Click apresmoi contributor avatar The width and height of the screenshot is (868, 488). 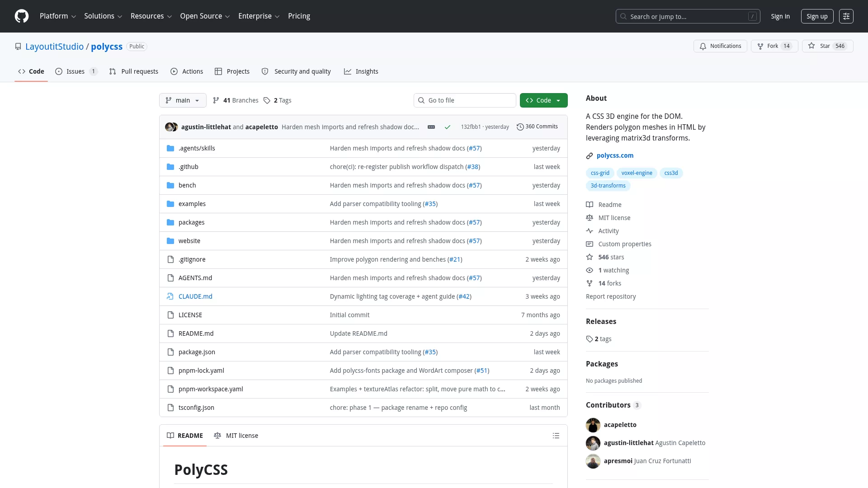pyautogui.click(x=593, y=461)
